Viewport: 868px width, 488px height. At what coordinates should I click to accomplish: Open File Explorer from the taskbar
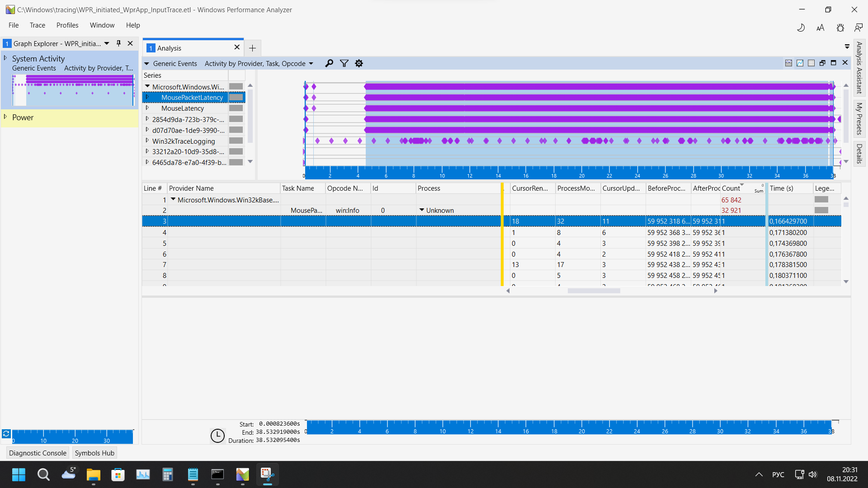93,474
